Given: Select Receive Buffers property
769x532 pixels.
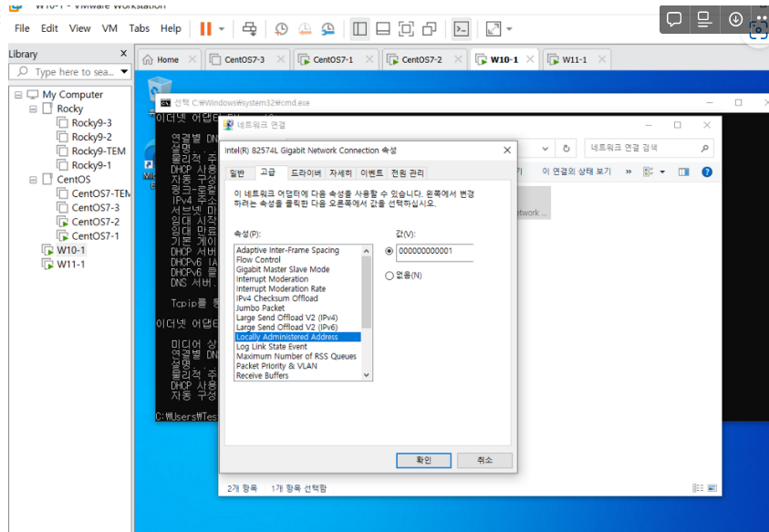Looking at the screenshot, I should (x=263, y=375).
